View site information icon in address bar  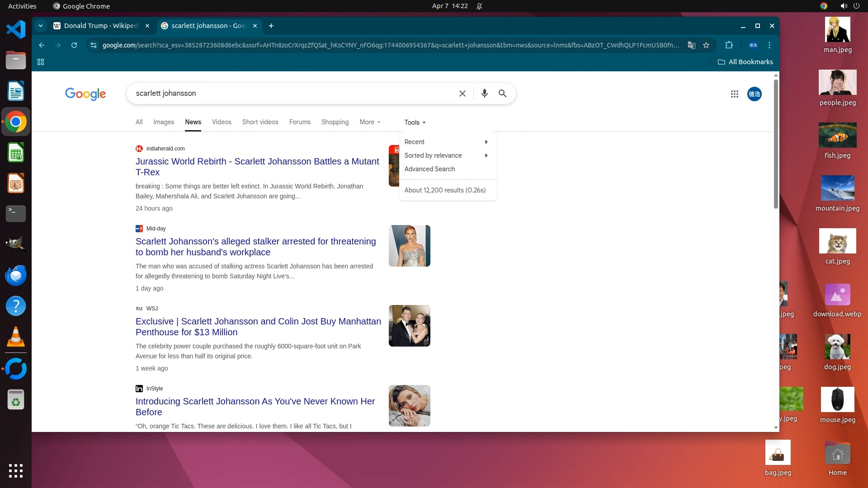[94, 45]
